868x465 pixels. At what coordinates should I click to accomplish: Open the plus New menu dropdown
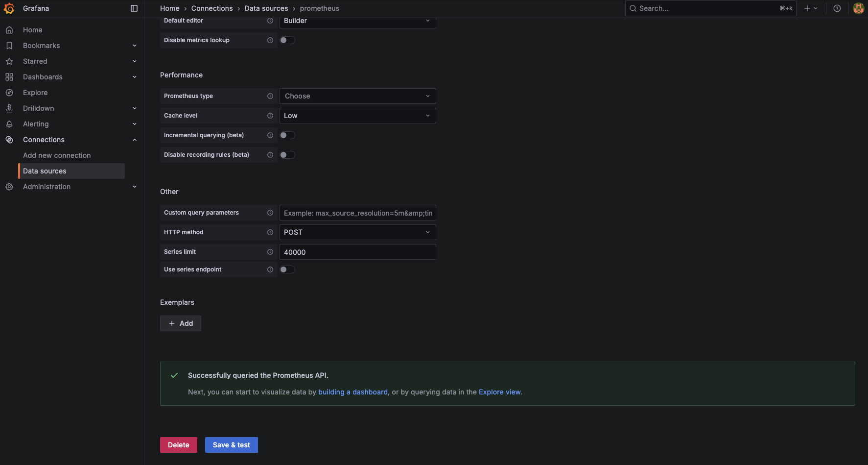[x=811, y=8]
